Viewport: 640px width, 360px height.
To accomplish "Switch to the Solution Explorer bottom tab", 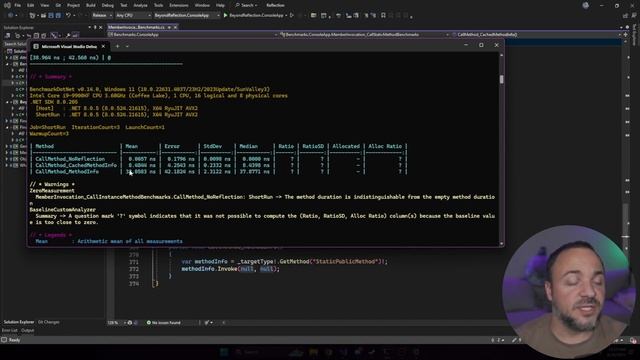I will 19,322.
